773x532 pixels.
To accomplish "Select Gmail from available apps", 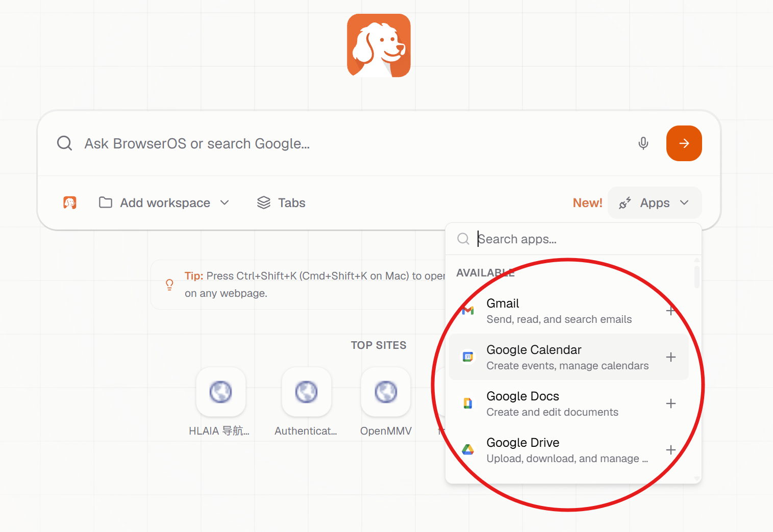I will tap(568, 311).
